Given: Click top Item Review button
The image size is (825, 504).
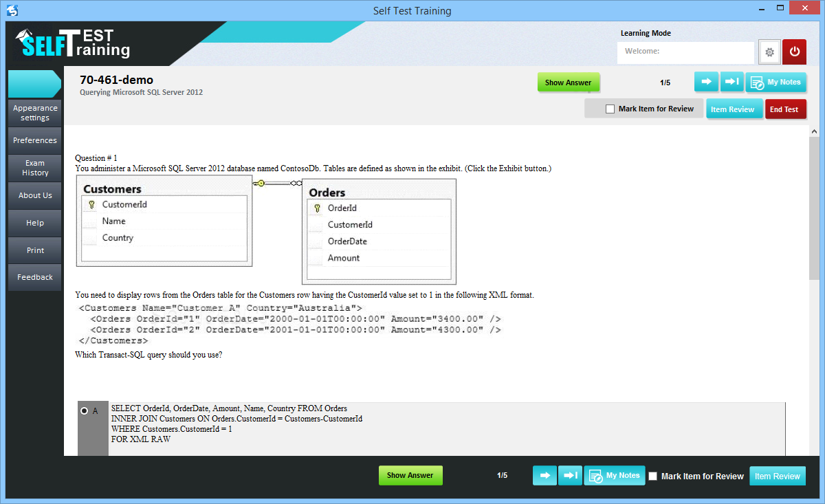Looking at the screenshot, I should [x=733, y=109].
